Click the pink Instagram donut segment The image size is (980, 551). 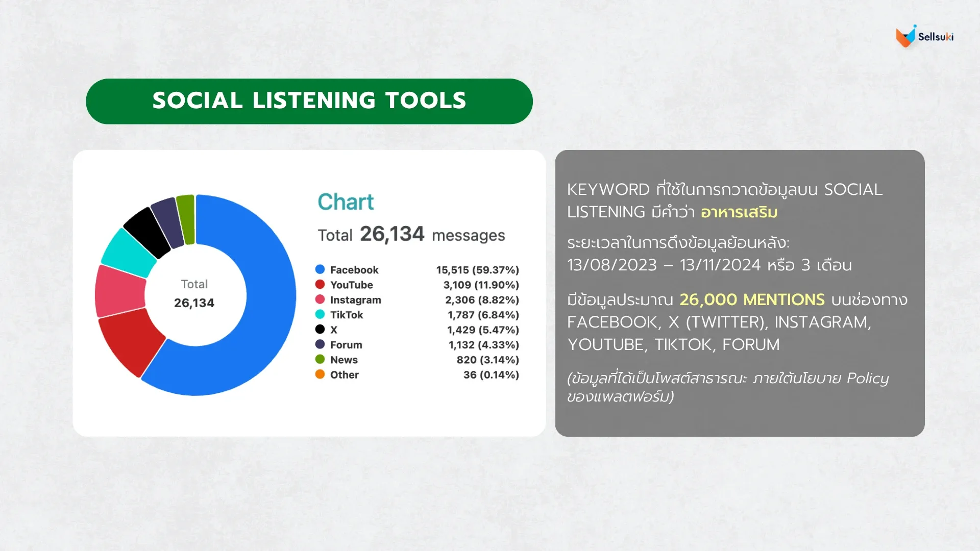pos(120,291)
